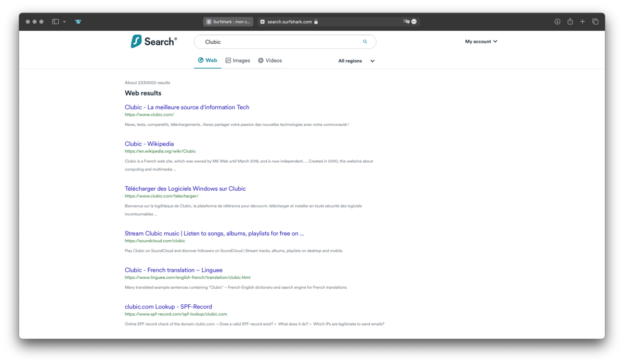Viewport: 624px width, 364px height.
Task: Show the tab overview icon
Action: coord(595,22)
